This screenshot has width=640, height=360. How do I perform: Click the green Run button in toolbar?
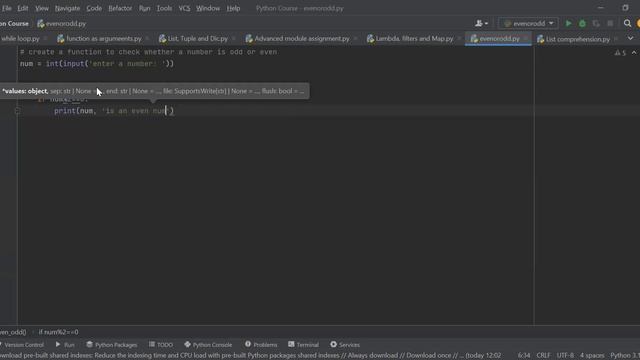(568, 24)
